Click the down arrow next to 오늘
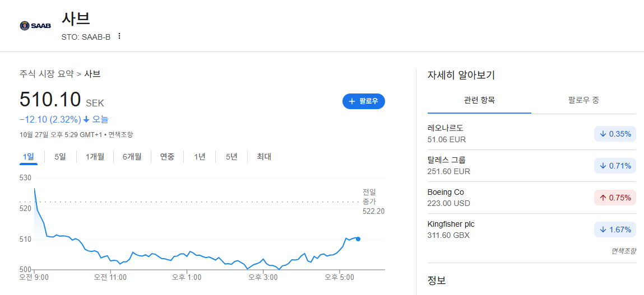The height and width of the screenshot is (295, 644). pyautogui.click(x=86, y=119)
